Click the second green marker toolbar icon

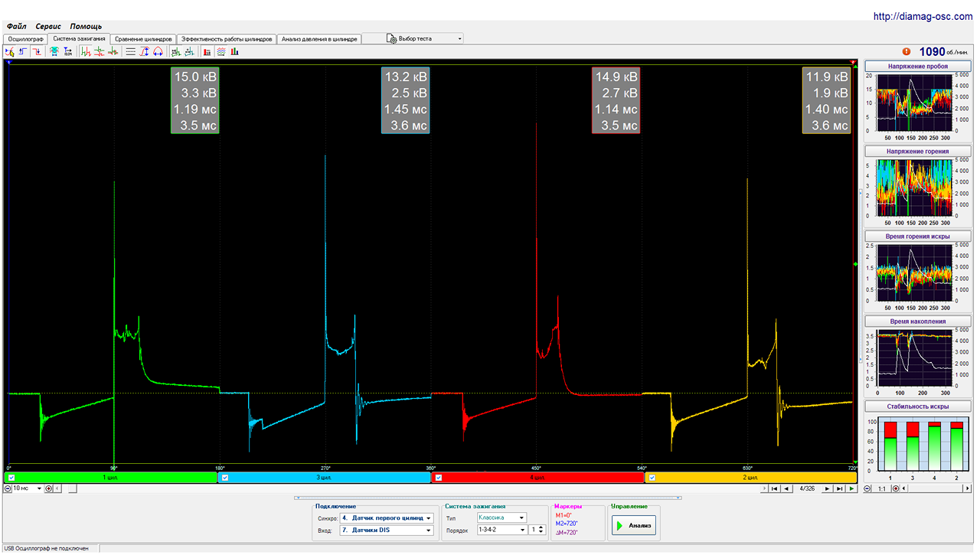click(189, 52)
